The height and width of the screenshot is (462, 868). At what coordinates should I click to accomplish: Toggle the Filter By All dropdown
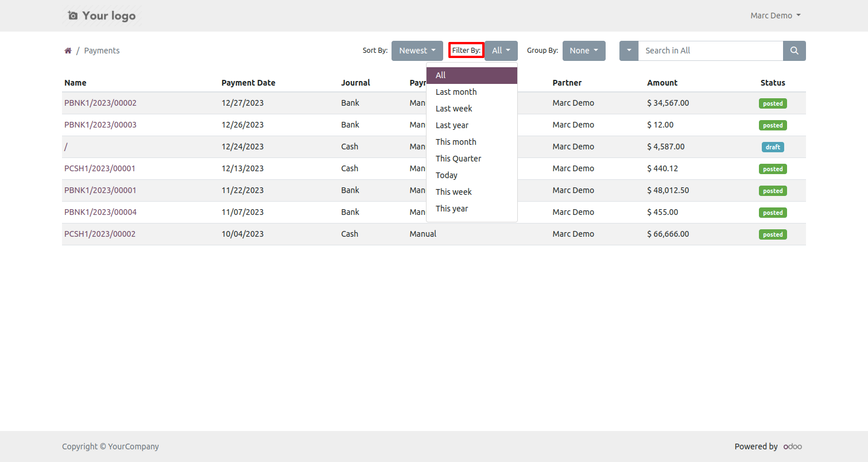[501, 51]
